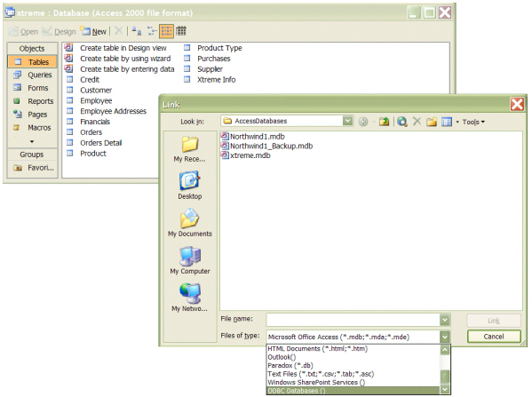Open Desktop in places bar
Viewport: 532px width, 397px height.
[x=189, y=186]
